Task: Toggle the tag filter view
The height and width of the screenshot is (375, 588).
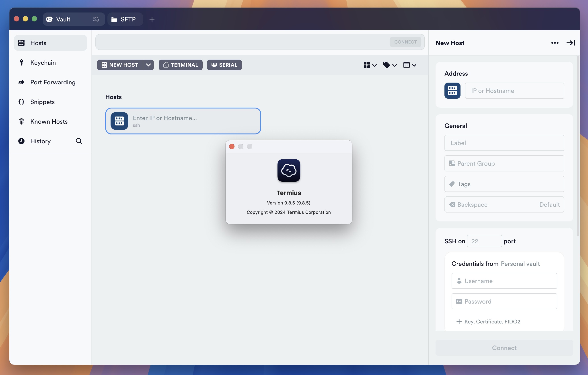Action: (389, 65)
